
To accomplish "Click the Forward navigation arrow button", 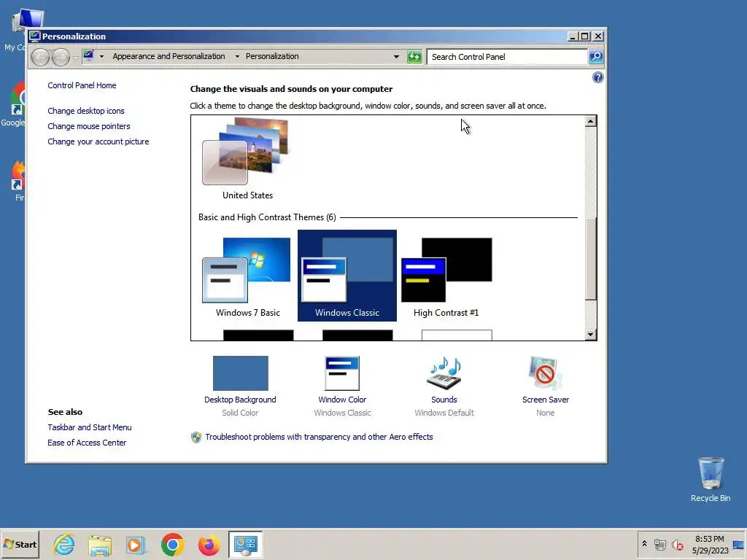I will (61, 57).
